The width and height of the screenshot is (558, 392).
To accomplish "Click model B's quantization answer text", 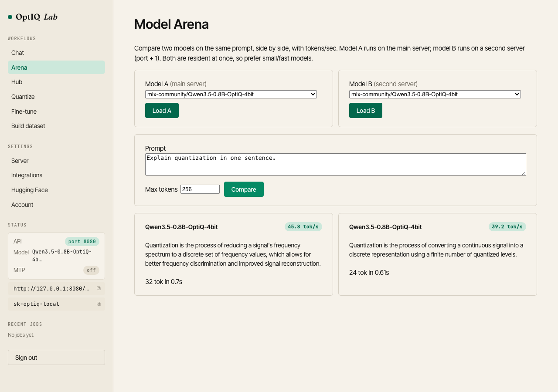I will click(x=436, y=250).
